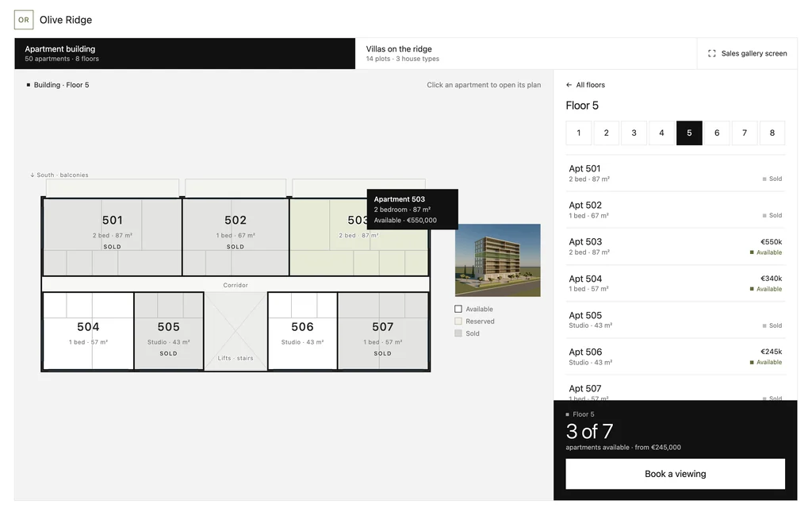Click the Reserved legend swatch
The height and width of the screenshot is (508, 812).
458,321
